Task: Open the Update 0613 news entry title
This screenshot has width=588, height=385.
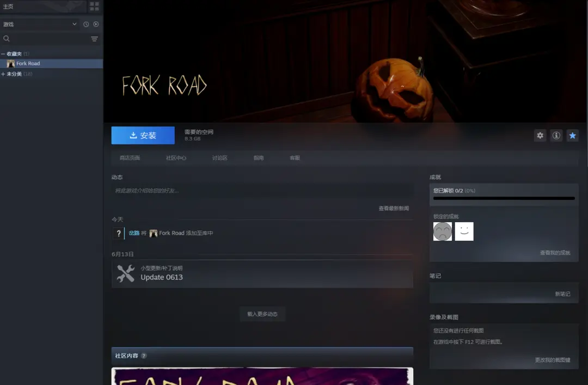Action: tap(162, 277)
